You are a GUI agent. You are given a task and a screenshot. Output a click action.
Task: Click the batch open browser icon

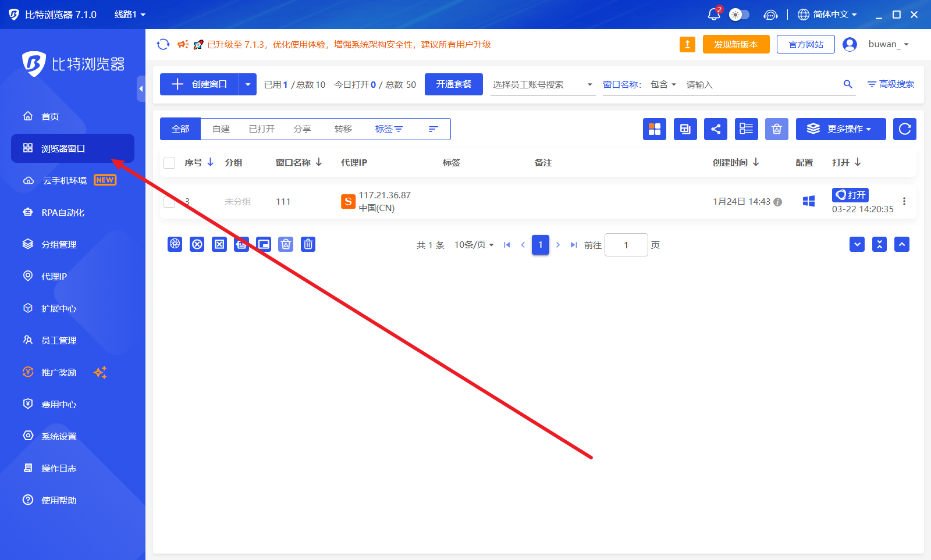pos(175,244)
